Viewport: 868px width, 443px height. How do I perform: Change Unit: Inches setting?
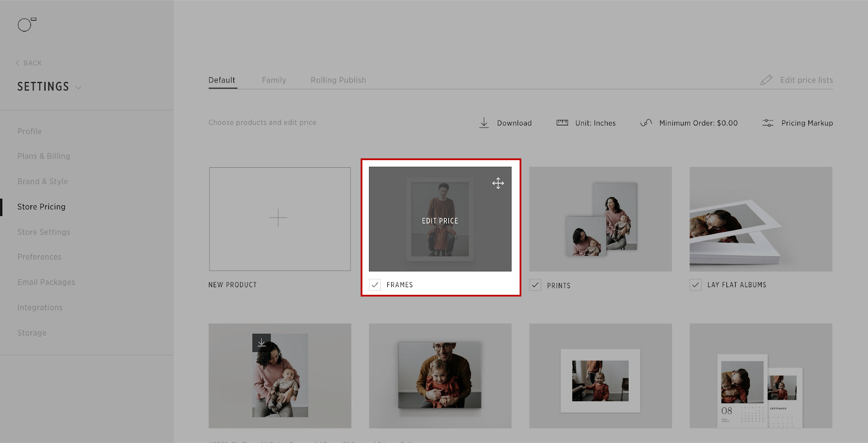click(595, 123)
